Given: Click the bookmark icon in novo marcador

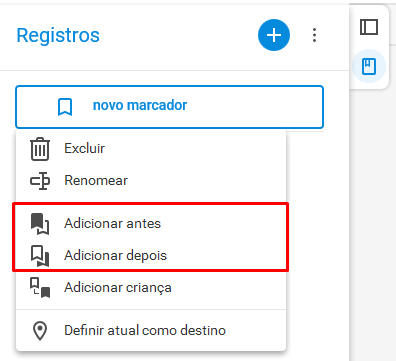Looking at the screenshot, I should point(65,107).
